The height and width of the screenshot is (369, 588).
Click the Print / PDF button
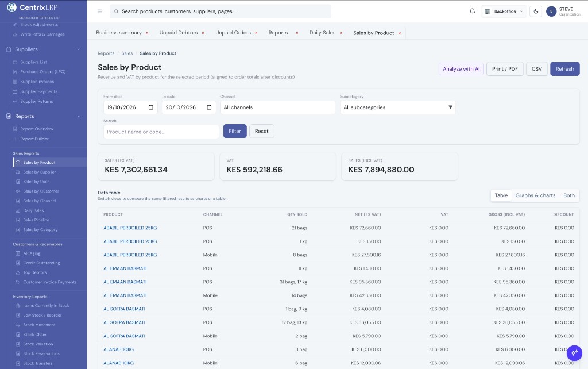505,69
